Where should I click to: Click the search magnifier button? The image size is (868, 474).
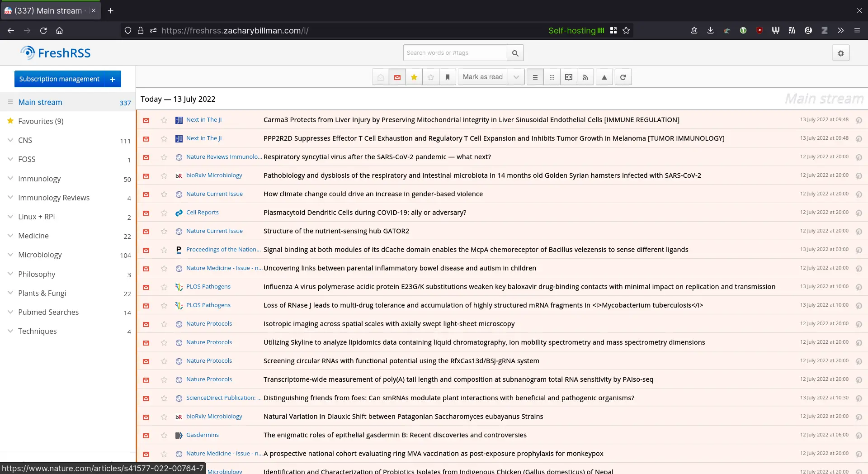click(515, 53)
